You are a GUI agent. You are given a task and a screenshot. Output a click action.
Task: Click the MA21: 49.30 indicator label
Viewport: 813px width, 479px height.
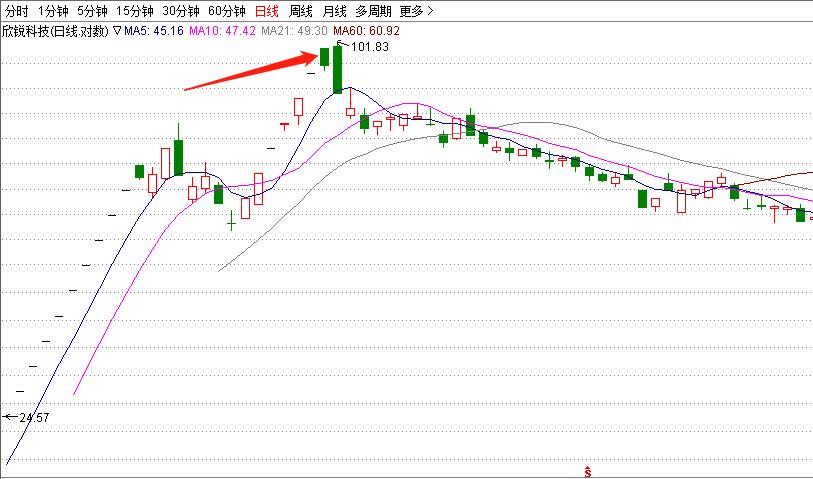click(294, 31)
